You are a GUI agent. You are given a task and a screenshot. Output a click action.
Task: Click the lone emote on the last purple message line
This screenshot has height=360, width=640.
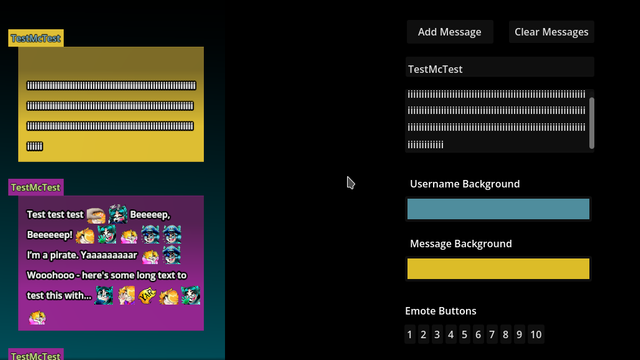coord(37,318)
